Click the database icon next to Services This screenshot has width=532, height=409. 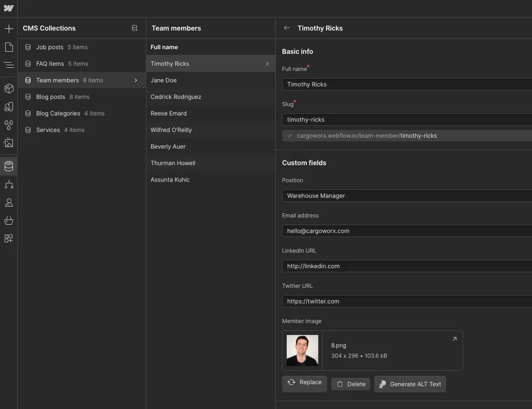click(28, 130)
